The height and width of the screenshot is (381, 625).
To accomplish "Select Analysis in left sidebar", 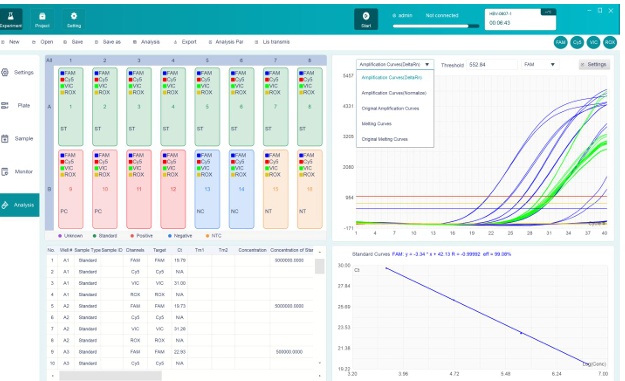I will pos(19,205).
